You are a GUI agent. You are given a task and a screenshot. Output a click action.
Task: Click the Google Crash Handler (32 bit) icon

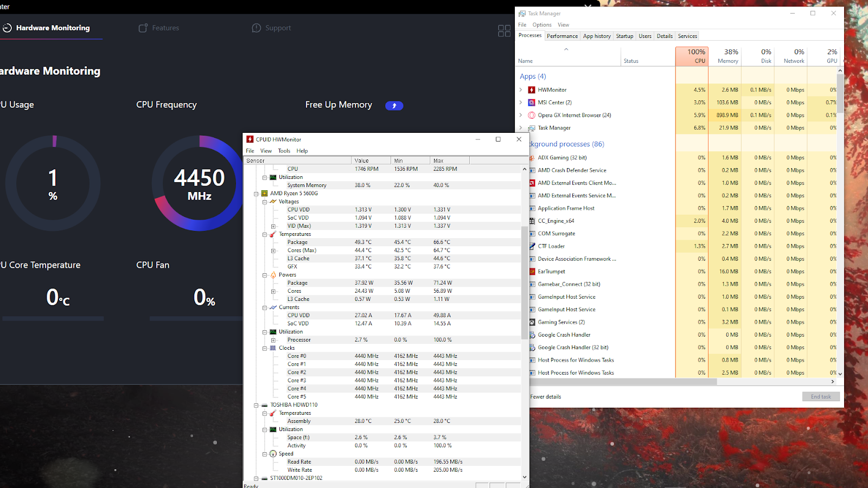(x=532, y=348)
